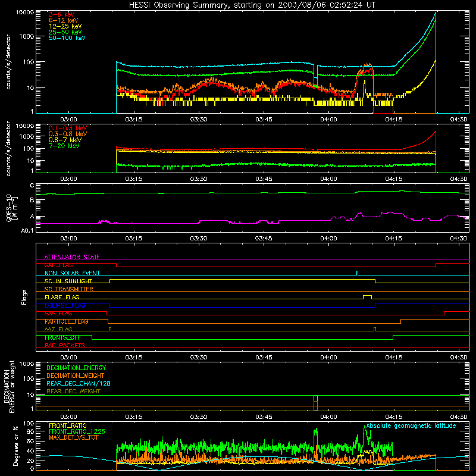Select the DECIMATION_ENERGY legend label
This screenshot has width=476, height=476.
(76, 368)
